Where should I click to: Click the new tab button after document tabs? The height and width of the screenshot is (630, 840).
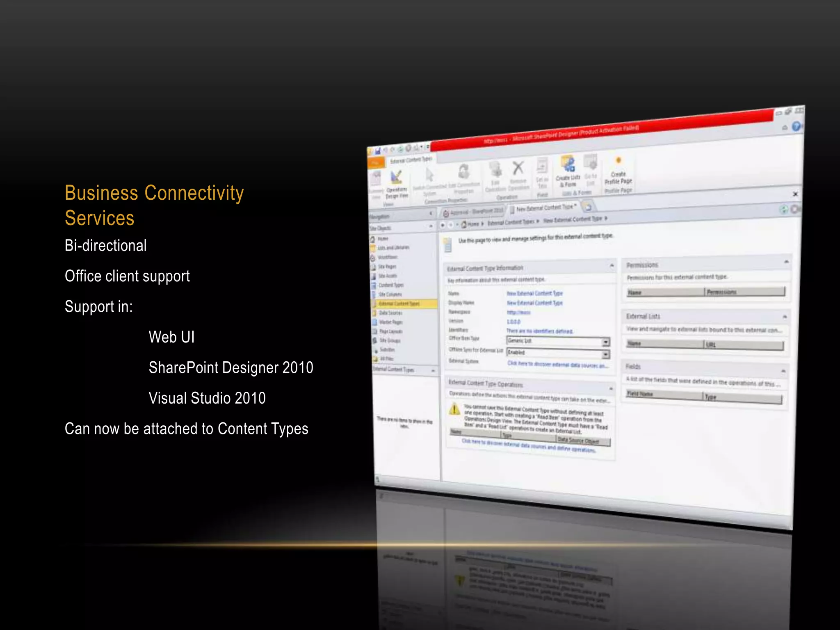point(588,206)
